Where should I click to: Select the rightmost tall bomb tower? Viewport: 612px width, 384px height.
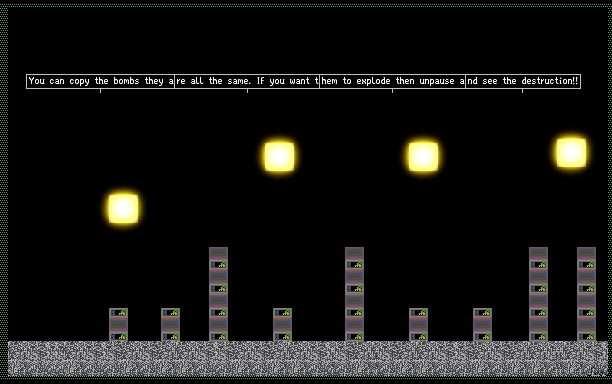(587, 294)
